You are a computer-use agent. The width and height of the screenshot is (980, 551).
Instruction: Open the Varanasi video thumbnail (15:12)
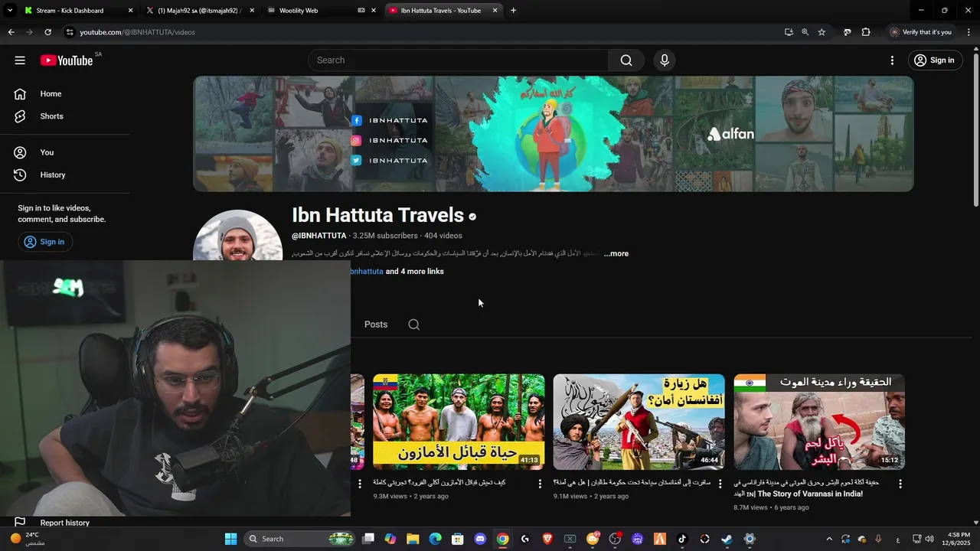pyautogui.click(x=819, y=422)
